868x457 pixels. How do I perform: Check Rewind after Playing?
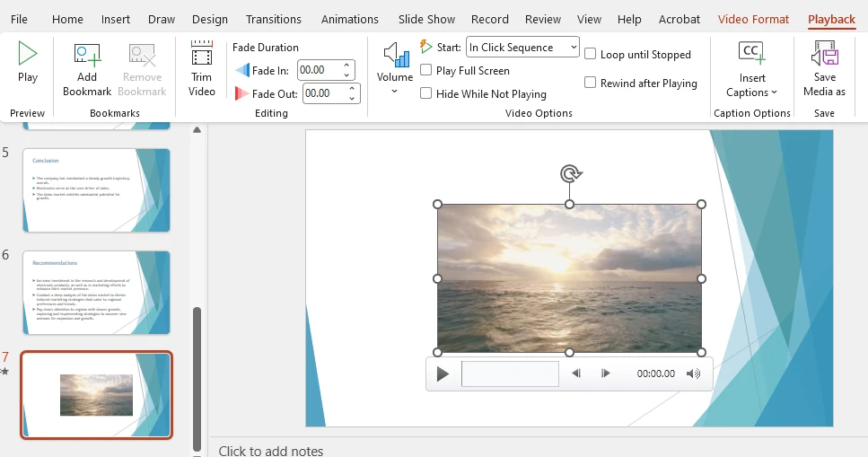click(590, 83)
